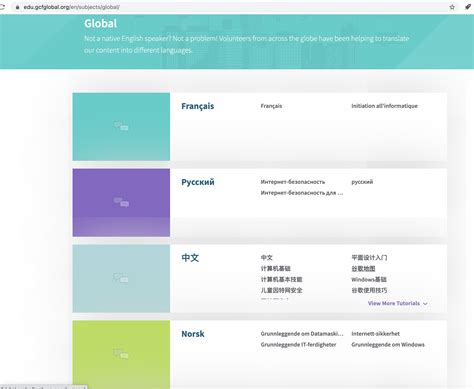Viewport: 474px width, 389px height.
Task: Open the Русский heading link
Action: click(198, 182)
